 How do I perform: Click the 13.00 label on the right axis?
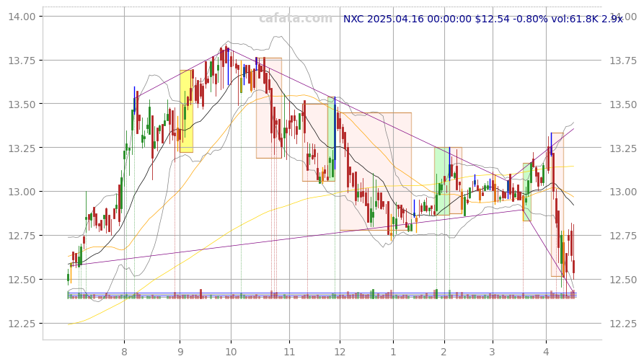point(623,192)
